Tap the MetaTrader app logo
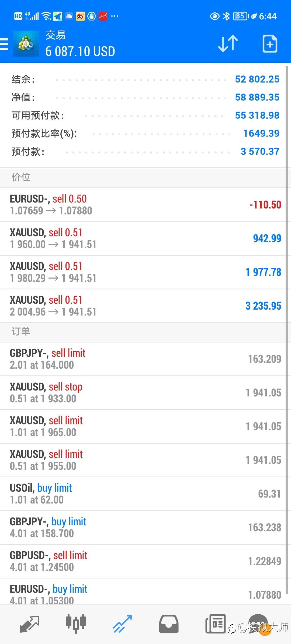The height and width of the screenshot is (644, 291). tap(26, 44)
